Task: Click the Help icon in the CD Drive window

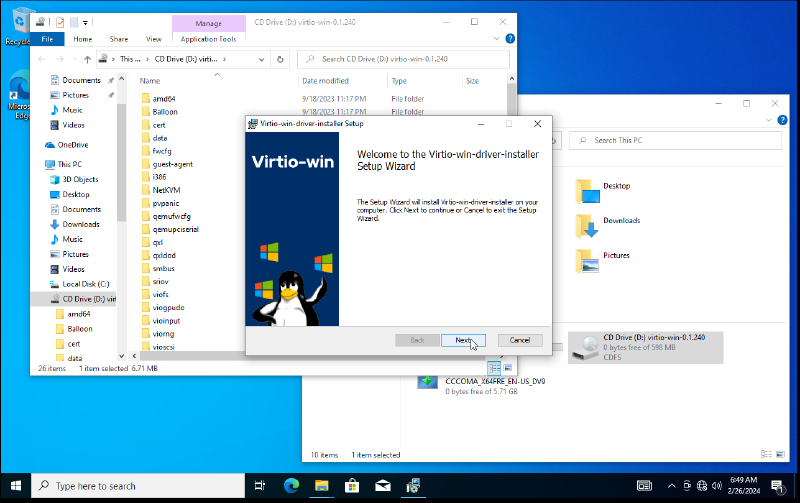Action: [x=510, y=39]
